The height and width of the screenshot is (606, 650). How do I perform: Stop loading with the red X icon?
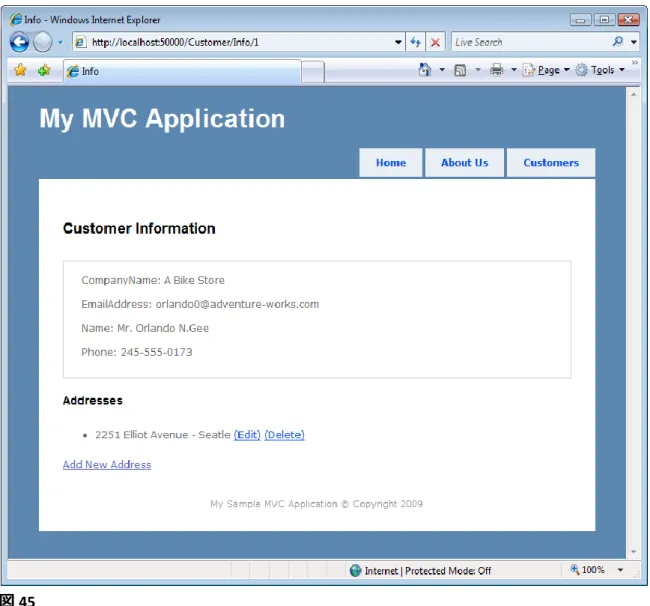point(435,42)
